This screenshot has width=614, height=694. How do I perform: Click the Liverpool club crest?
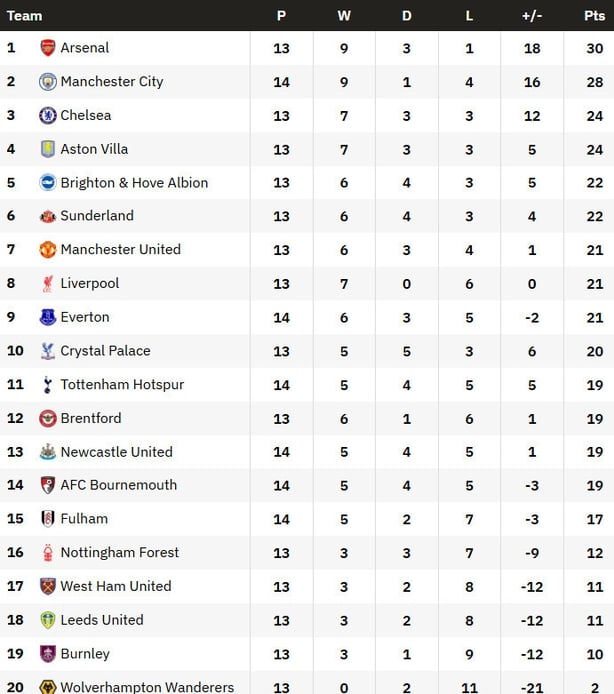(47, 284)
